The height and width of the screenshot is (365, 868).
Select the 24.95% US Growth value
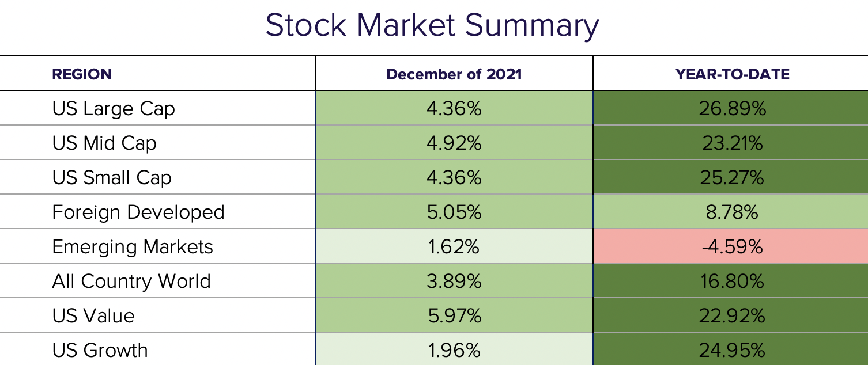click(x=732, y=351)
